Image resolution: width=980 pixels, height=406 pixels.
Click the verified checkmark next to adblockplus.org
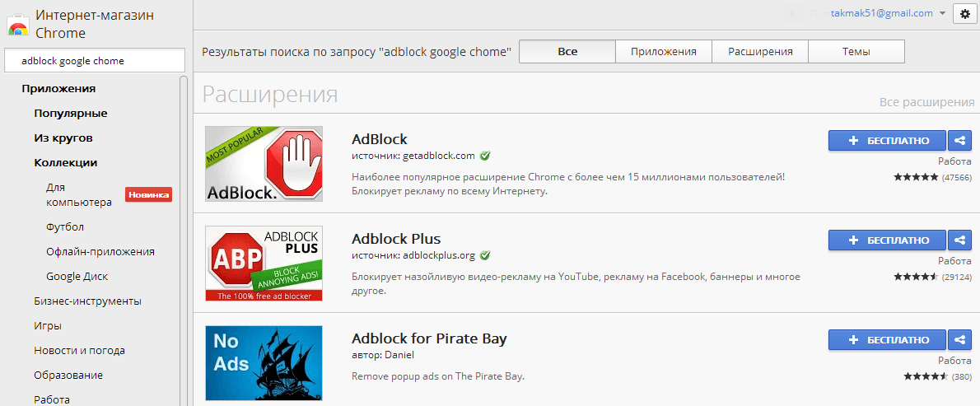point(485,254)
